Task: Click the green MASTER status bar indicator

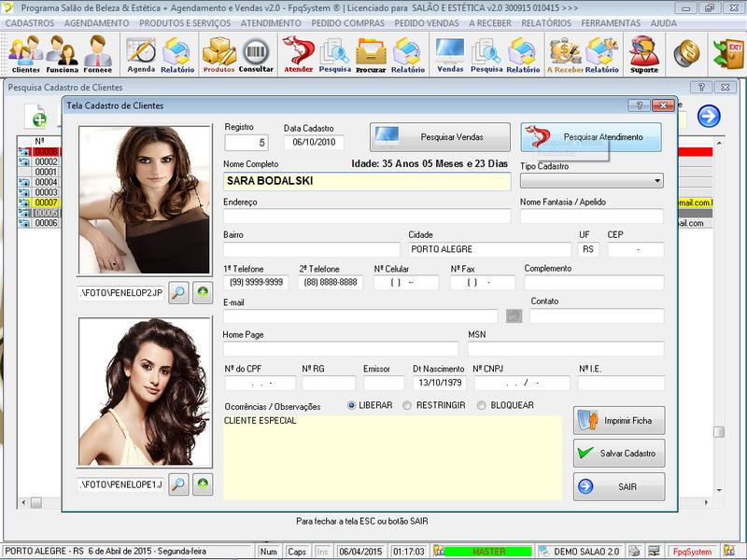Action: tap(488, 552)
